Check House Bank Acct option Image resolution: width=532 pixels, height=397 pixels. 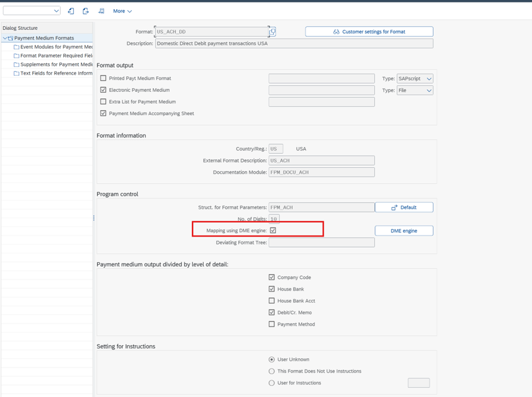(x=272, y=300)
